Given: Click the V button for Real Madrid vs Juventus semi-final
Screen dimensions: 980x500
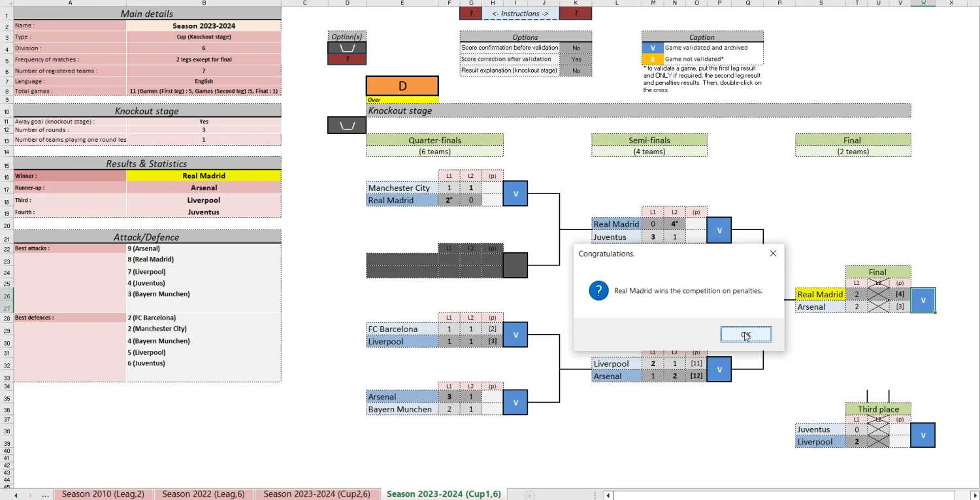Looking at the screenshot, I should pyautogui.click(x=719, y=230).
